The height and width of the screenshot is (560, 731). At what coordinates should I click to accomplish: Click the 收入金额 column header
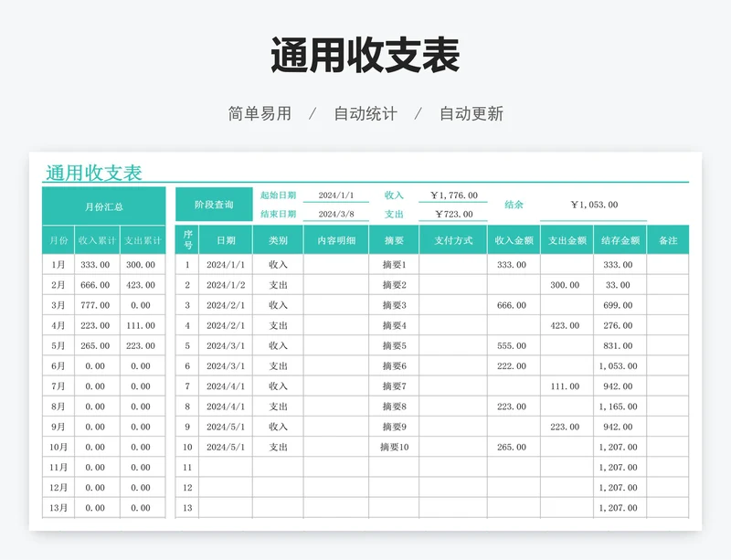514,240
